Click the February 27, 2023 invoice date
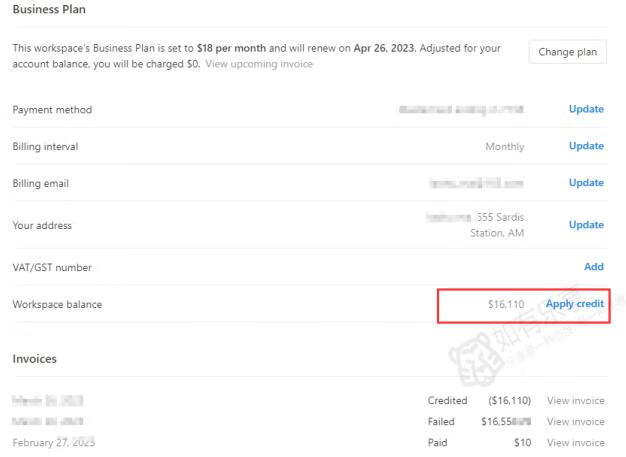 click(53, 442)
